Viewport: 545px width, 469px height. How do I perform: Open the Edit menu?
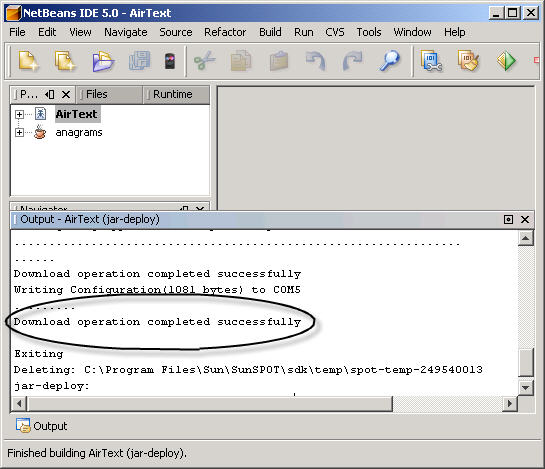coord(47,32)
